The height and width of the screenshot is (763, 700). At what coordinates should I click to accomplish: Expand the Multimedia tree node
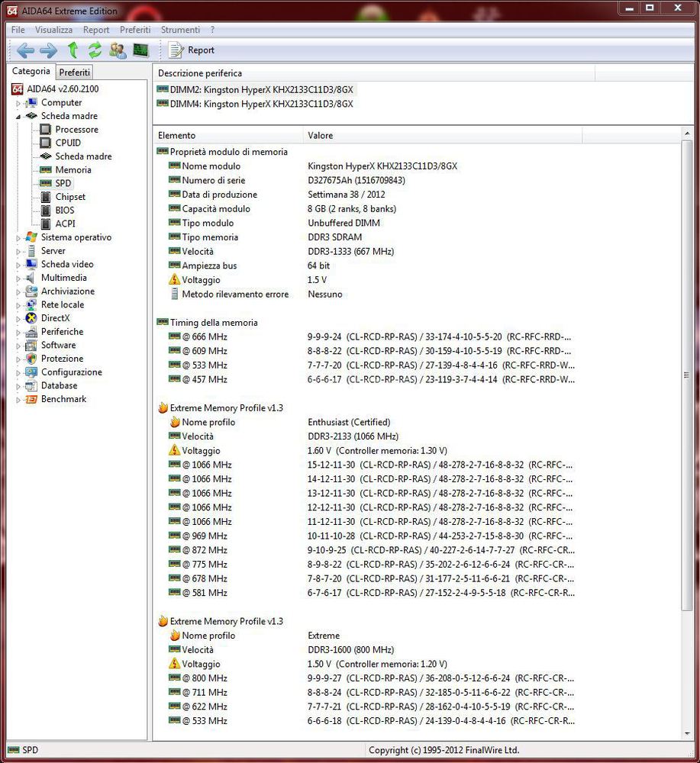coord(18,278)
